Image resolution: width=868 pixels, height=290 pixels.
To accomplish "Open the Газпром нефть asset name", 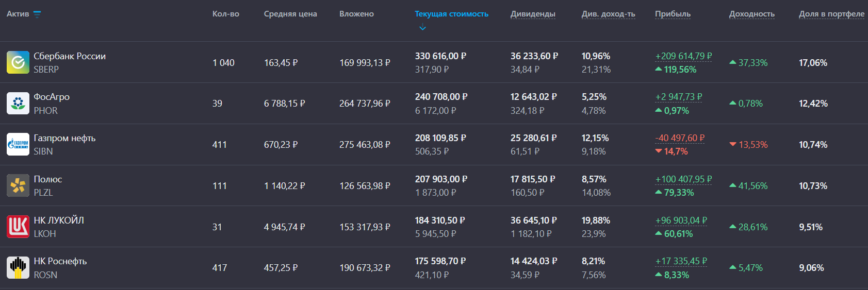I will tap(64, 138).
